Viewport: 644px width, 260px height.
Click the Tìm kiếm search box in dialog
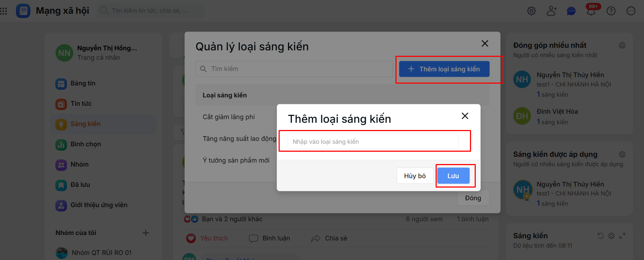(294, 69)
